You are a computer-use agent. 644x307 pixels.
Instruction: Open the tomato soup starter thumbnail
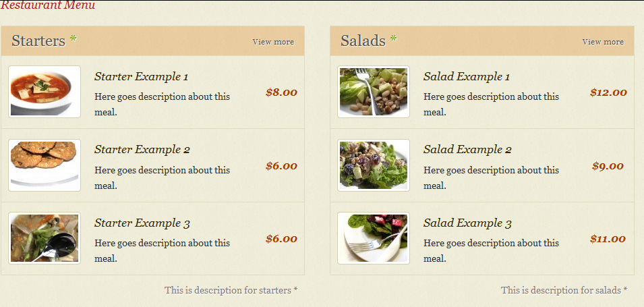[45, 92]
